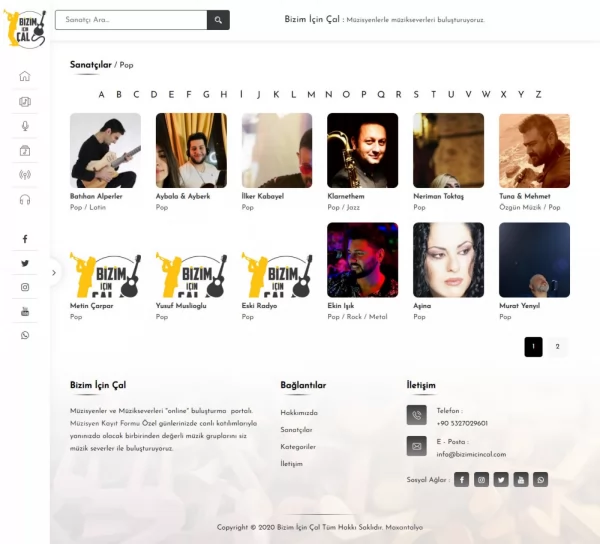Click the footer Instagram icon
This screenshot has width=600, height=544.
click(481, 479)
